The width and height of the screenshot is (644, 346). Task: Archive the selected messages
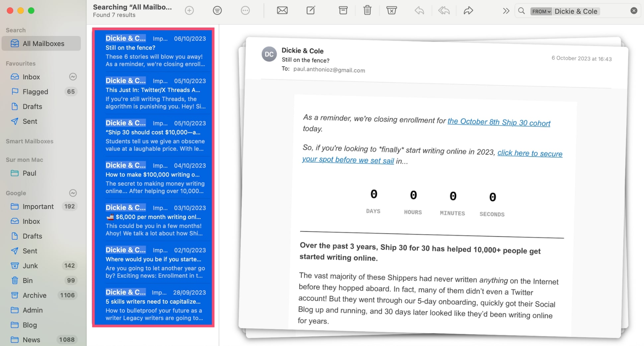[x=343, y=11]
